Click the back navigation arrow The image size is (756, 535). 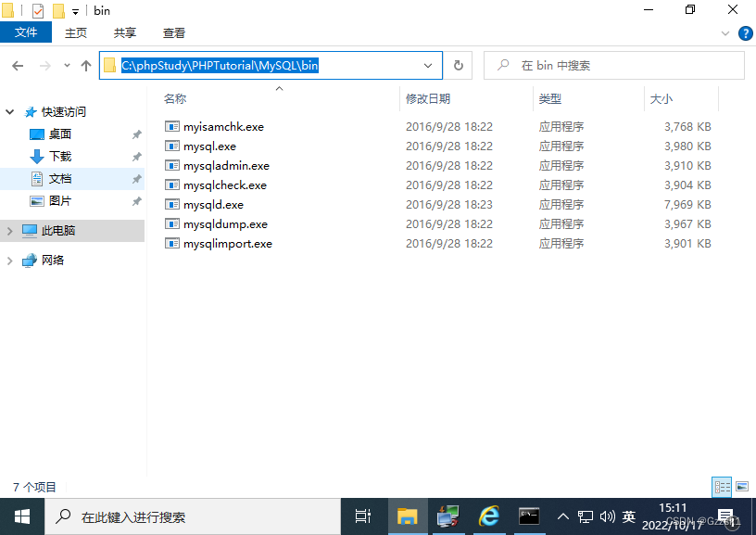pos(18,66)
